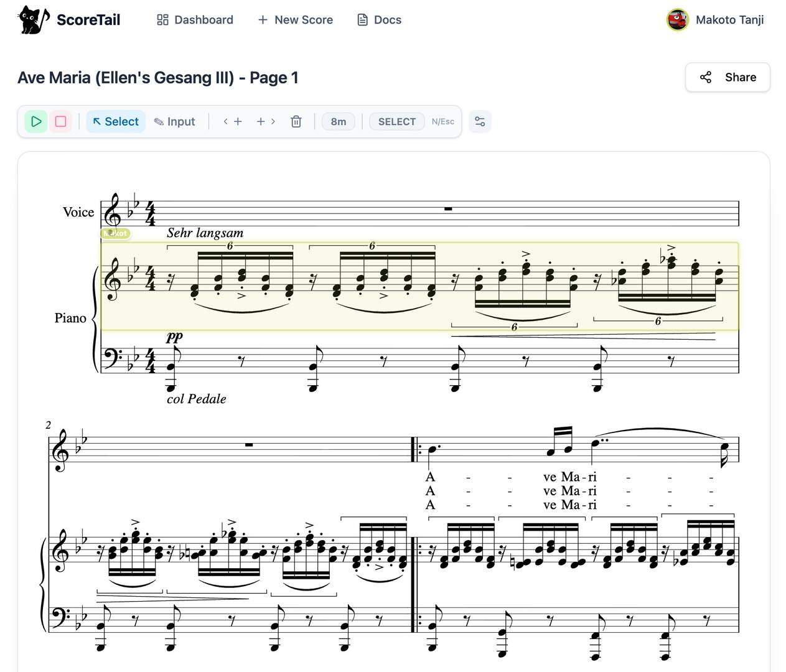The height and width of the screenshot is (672, 786).
Task: Add measure before using left plus icon
Action: [x=233, y=121]
